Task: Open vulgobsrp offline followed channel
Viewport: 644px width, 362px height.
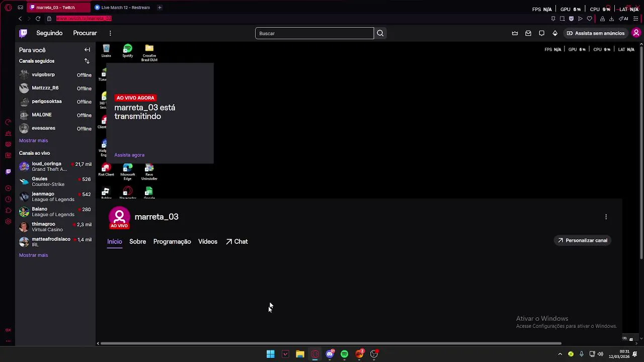Action: pos(55,75)
